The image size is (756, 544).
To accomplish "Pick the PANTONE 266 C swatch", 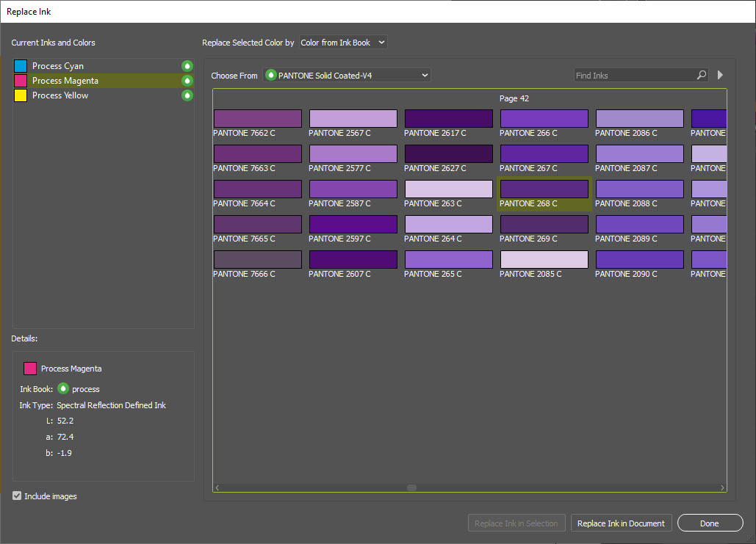I will tap(544, 119).
